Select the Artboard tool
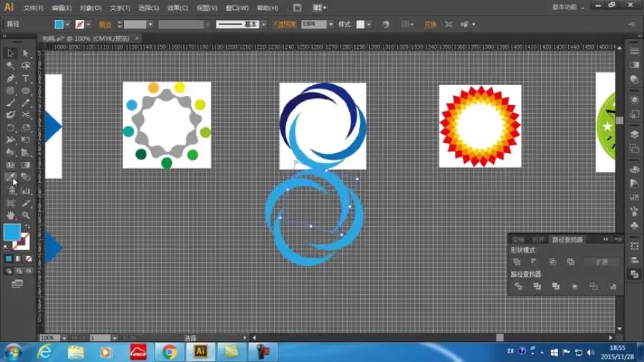 point(10,202)
